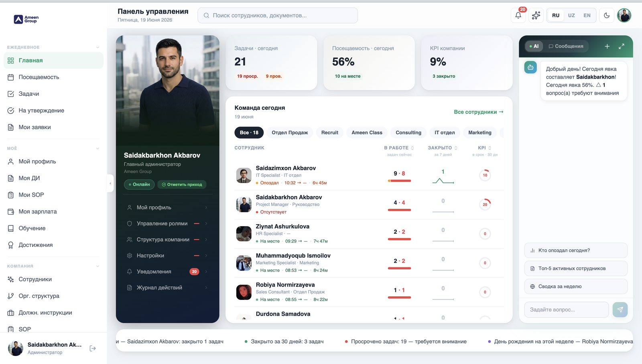The height and width of the screenshot is (364, 642).
Task: Switch language to RU
Action: point(556,16)
